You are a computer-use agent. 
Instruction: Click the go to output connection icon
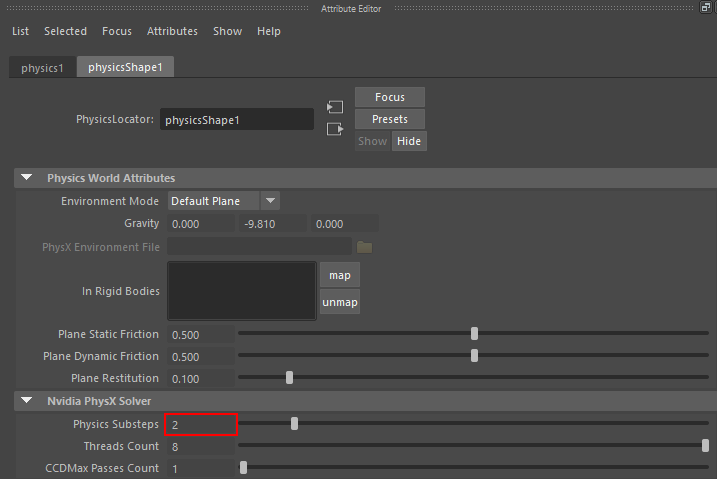pyautogui.click(x=335, y=129)
